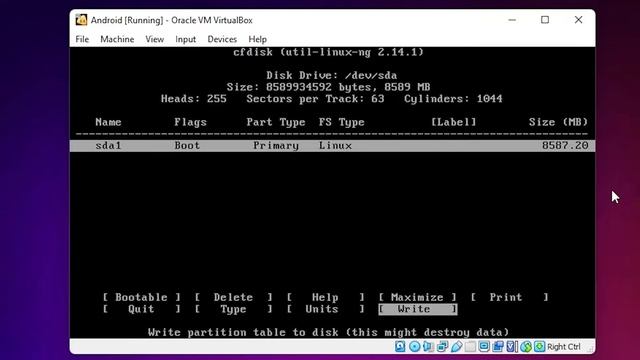The height and width of the screenshot is (360, 640).
Task: Open the File menu
Action: click(x=82, y=39)
